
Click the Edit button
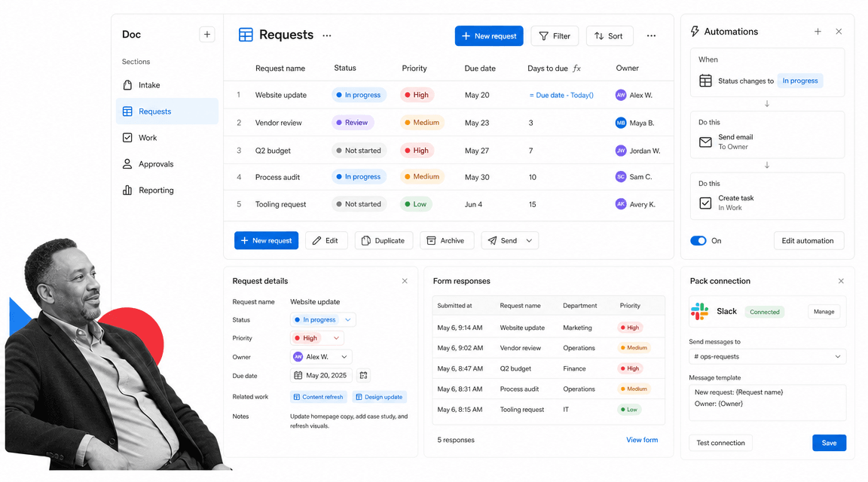coord(326,241)
